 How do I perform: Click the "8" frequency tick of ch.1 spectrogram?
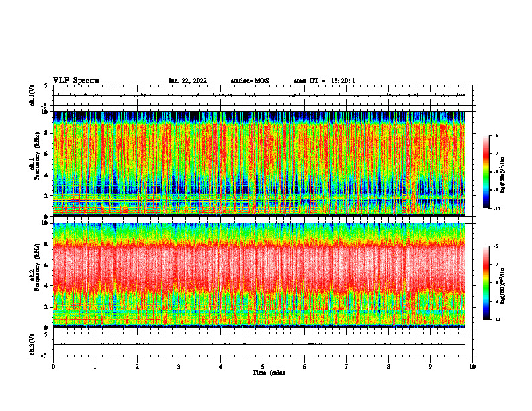46,133
